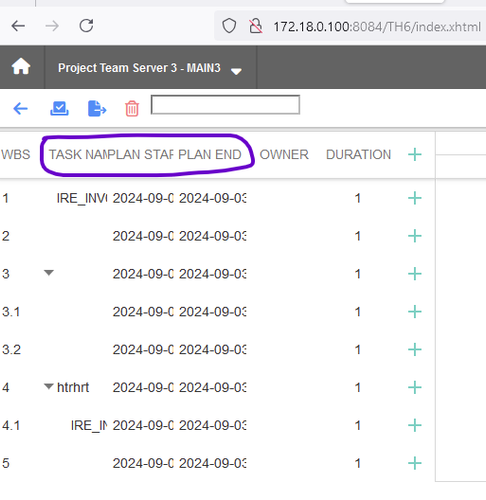This screenshot has height=500, width=486.
Task: Click the save checkmark toolbar icon
Action: tap(59, 108)
